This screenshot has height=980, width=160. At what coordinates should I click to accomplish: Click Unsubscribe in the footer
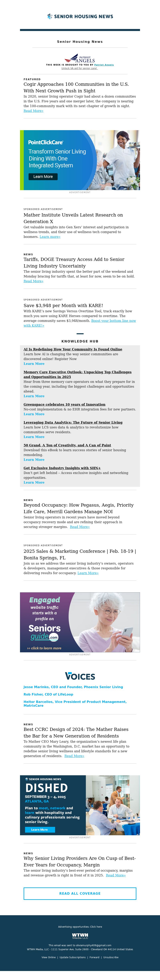click(x=111, y=957)
